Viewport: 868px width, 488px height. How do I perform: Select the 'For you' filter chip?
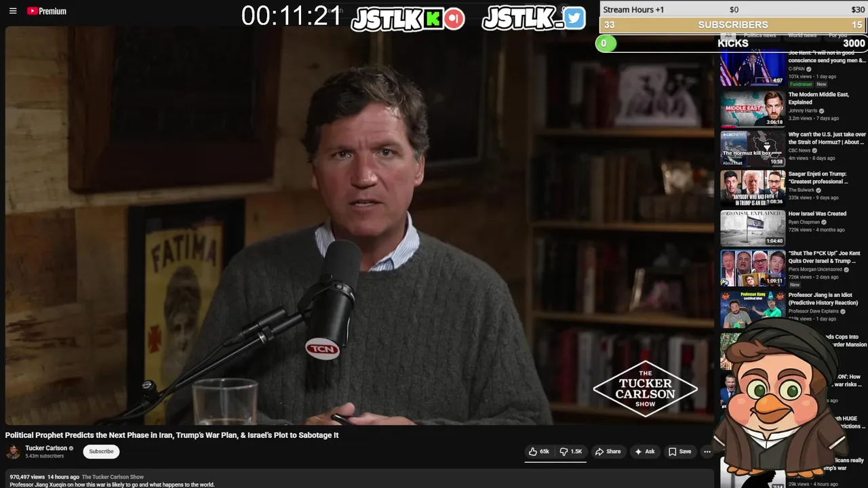point(837,35)
